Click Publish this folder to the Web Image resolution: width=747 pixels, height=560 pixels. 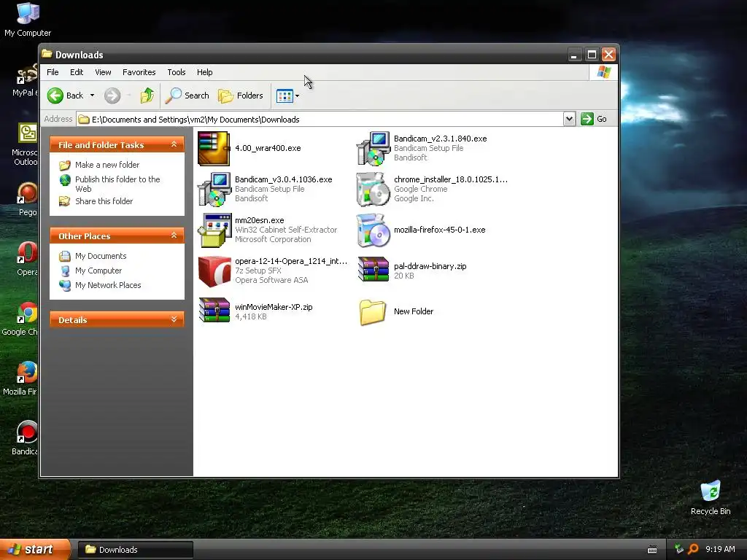click(x=117, y=184)
